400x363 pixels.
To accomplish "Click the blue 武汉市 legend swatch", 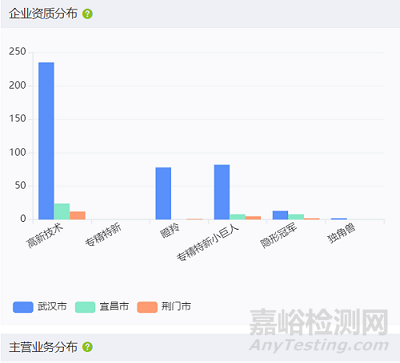I will 23,307.
